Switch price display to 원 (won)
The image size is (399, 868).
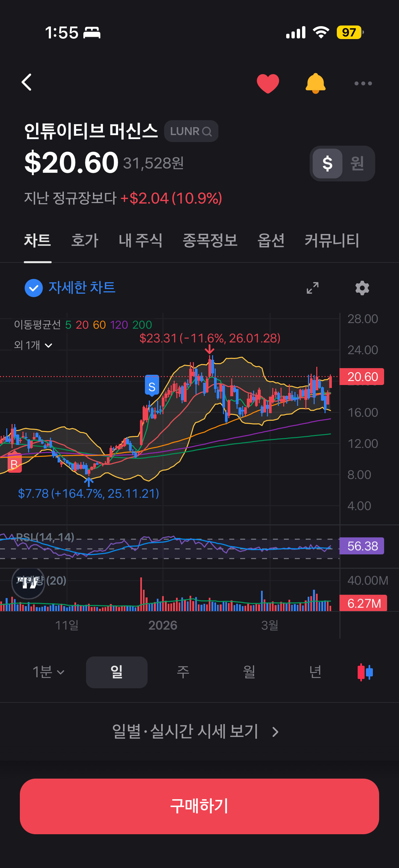pyautogui.click(x=357, y=164)
